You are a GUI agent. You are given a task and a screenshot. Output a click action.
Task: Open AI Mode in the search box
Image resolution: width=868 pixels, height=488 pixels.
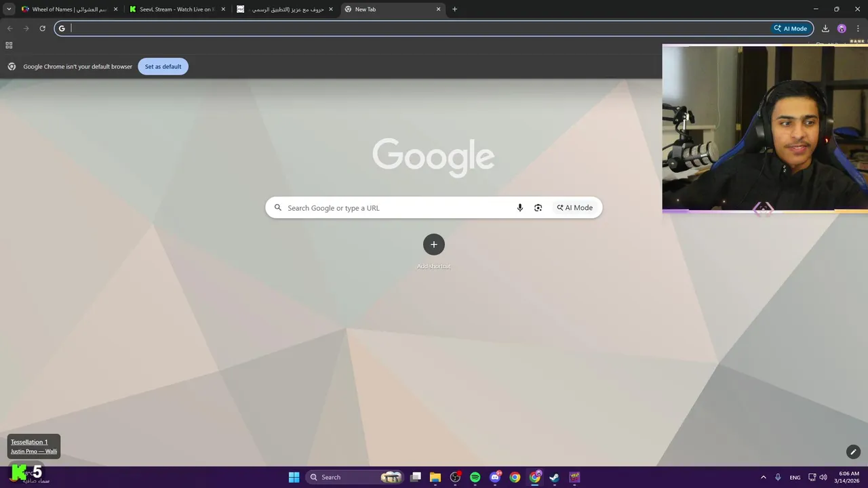pyautogui.click(x=575, y=208)
